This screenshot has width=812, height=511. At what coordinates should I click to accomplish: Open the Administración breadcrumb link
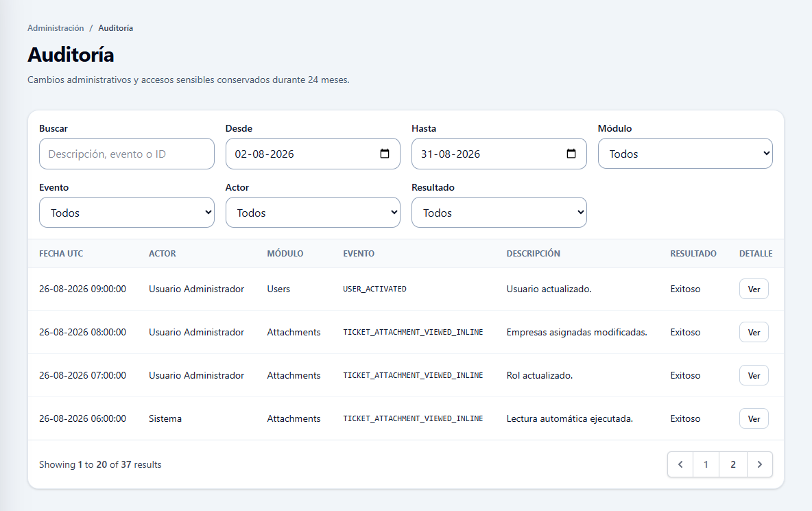56,28
